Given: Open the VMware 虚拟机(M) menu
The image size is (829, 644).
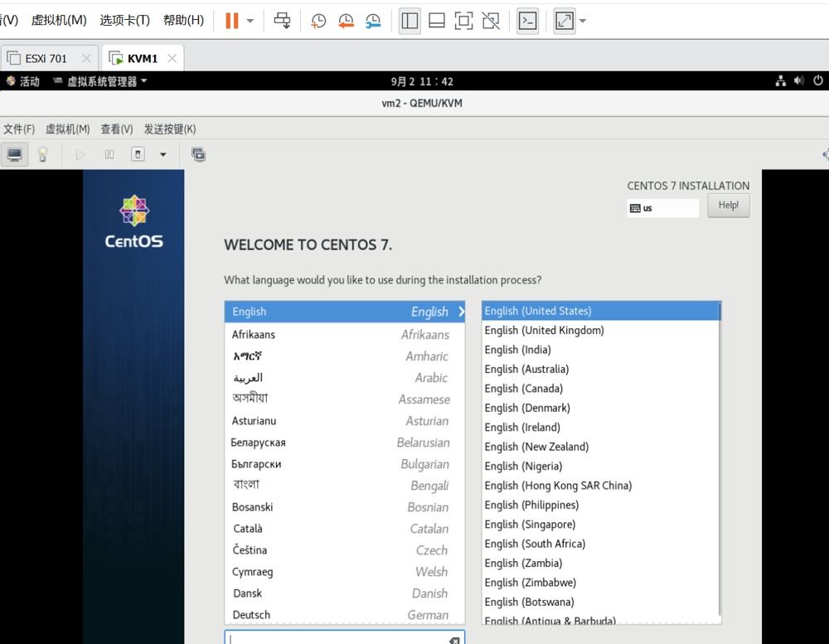Looking at the screenshot, I should coord(59,20).
